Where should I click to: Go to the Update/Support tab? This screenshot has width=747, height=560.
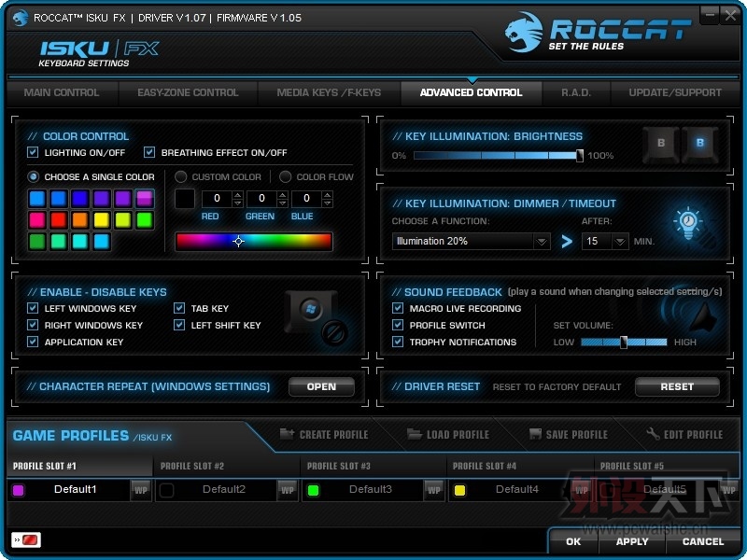[675, 92]
